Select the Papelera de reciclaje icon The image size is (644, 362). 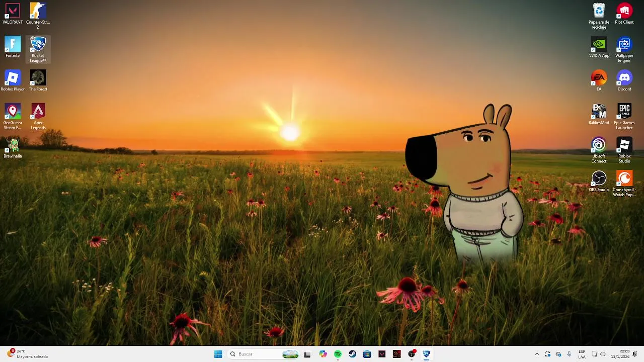click(599, 16)
